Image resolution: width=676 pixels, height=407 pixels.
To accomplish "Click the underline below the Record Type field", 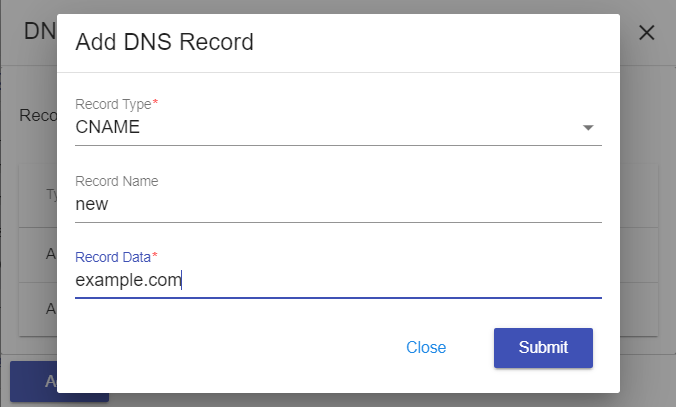I will click(338, 145).
